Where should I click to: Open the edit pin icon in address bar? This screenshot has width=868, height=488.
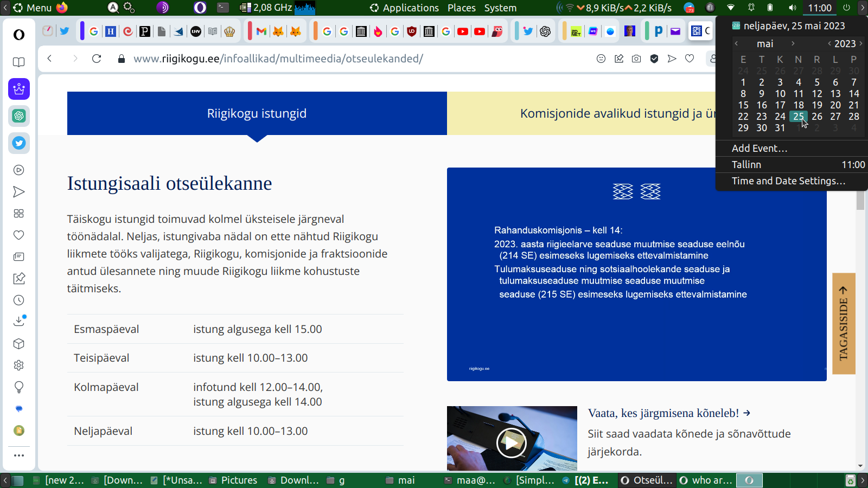coord(619,59)
